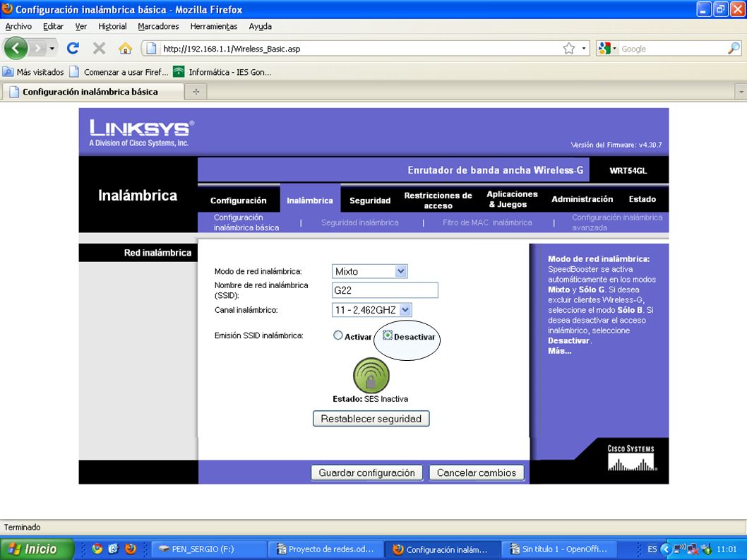The width and height of the screenshot is (747, 560).
Task: Open Filtro de MAC inalámbrica subtab
Action: pyautogui.click(x=487, y=222)
